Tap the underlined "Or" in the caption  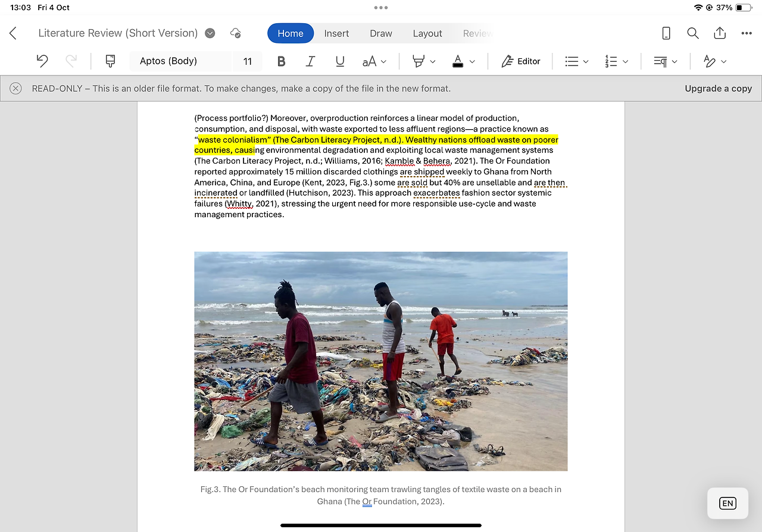[x=367, y=502]
